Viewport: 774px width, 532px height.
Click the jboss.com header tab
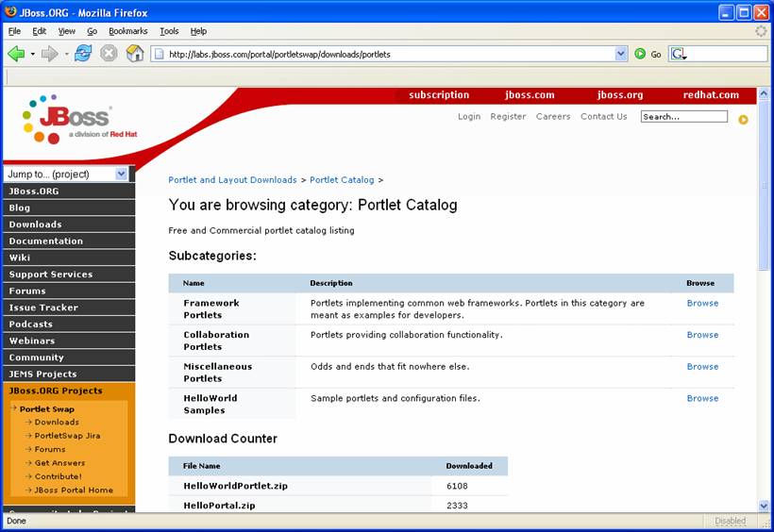pyautogui.click(x=530, y=94)
